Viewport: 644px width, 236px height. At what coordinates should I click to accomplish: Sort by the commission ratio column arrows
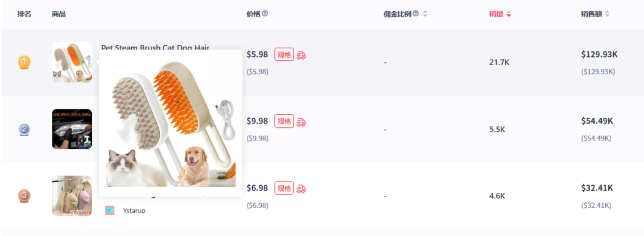pos(425,14)
